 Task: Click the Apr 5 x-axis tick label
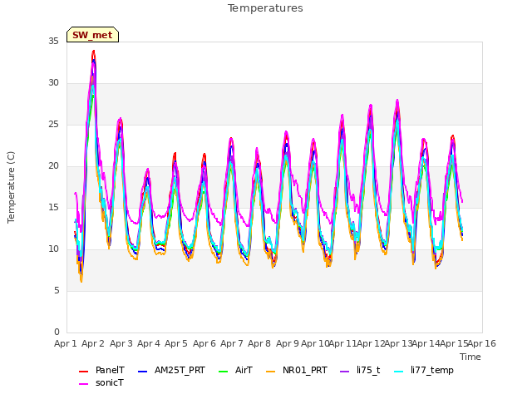point(176,343)
